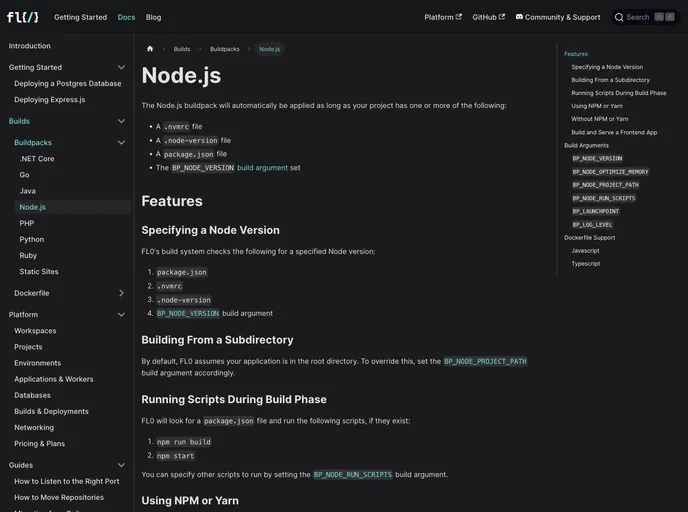Collapse the Guides sidebar section chevron
The image size is (688, 512).
(121, 465)
